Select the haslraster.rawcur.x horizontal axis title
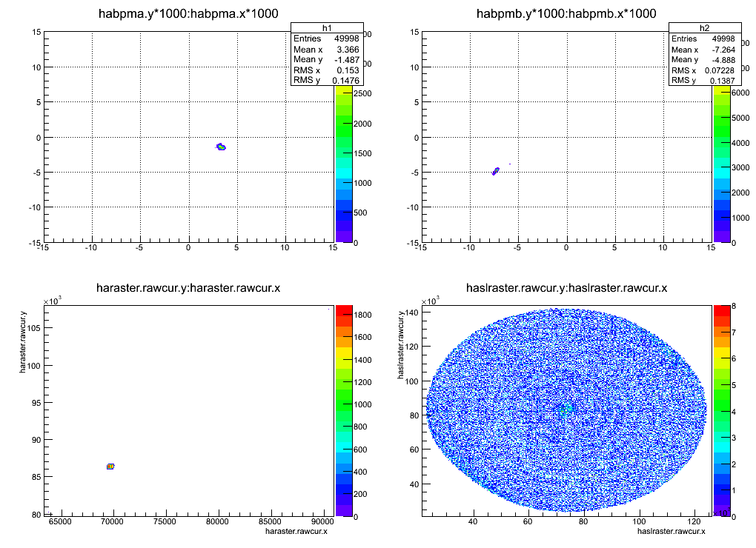This screenshot has width=756, height=548. point(672,531)
